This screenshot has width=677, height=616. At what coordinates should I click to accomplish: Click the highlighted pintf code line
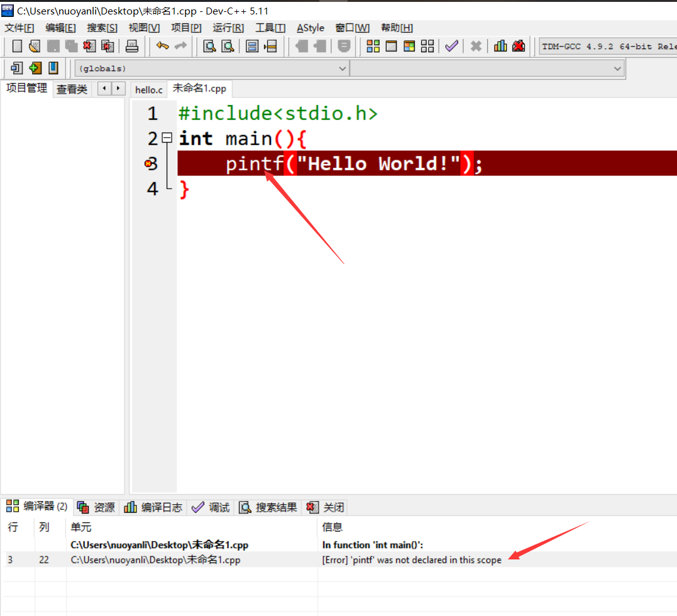[427, 163]
